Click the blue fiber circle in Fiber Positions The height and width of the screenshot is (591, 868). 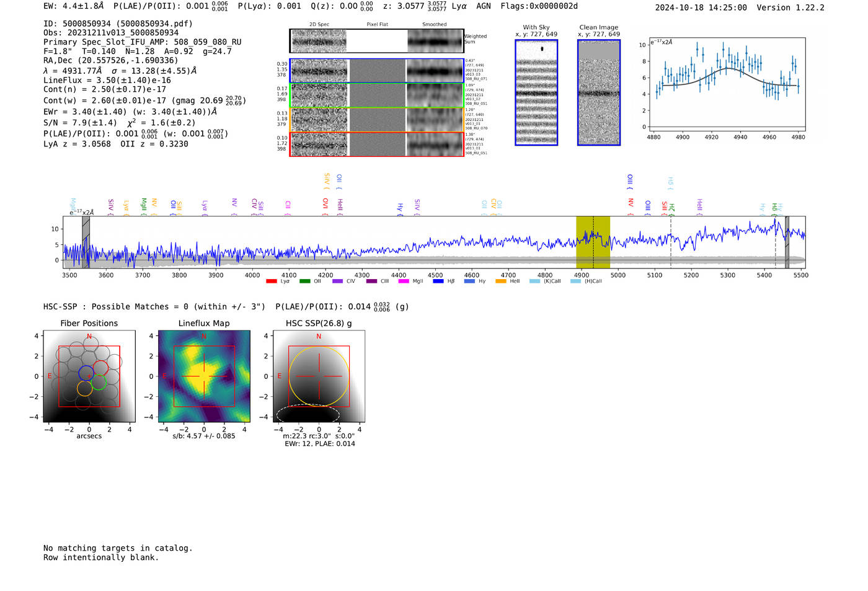point(86,374)
